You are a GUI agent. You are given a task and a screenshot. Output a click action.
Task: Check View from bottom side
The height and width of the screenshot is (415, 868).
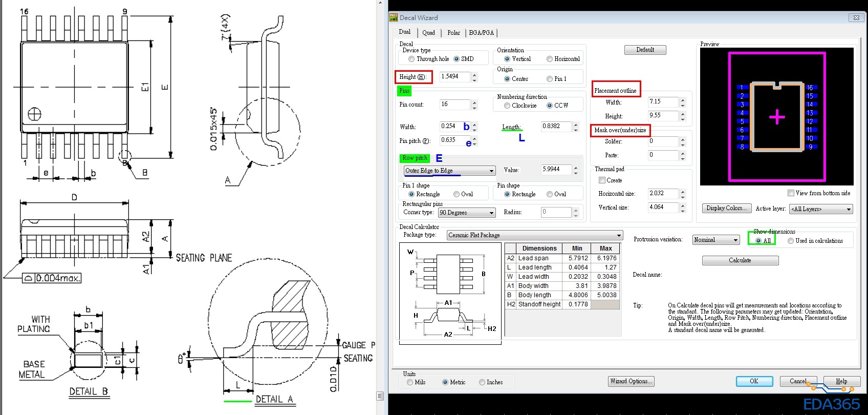(791, 193)
